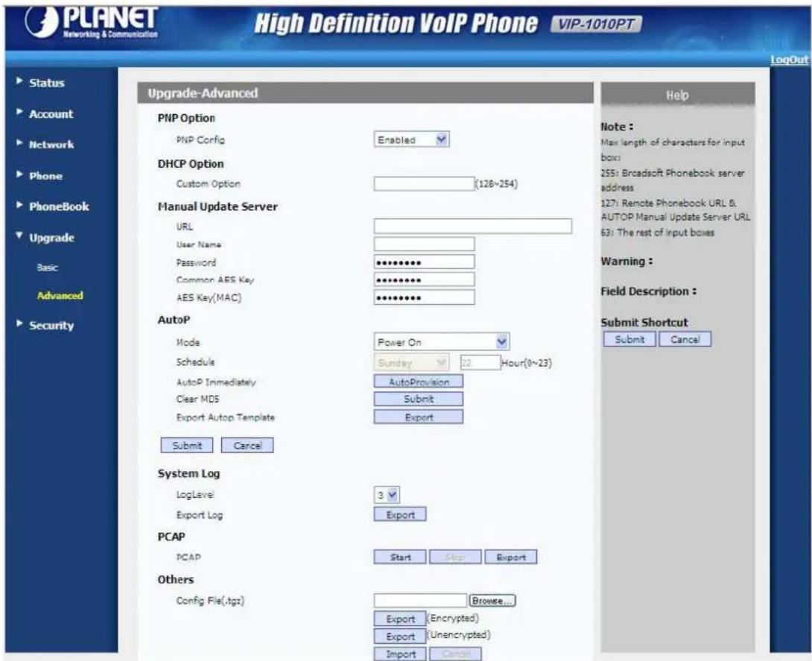Click the AutoProvision button
The image size is (812, 661).
pyautogui.click(x=419, y=382)
